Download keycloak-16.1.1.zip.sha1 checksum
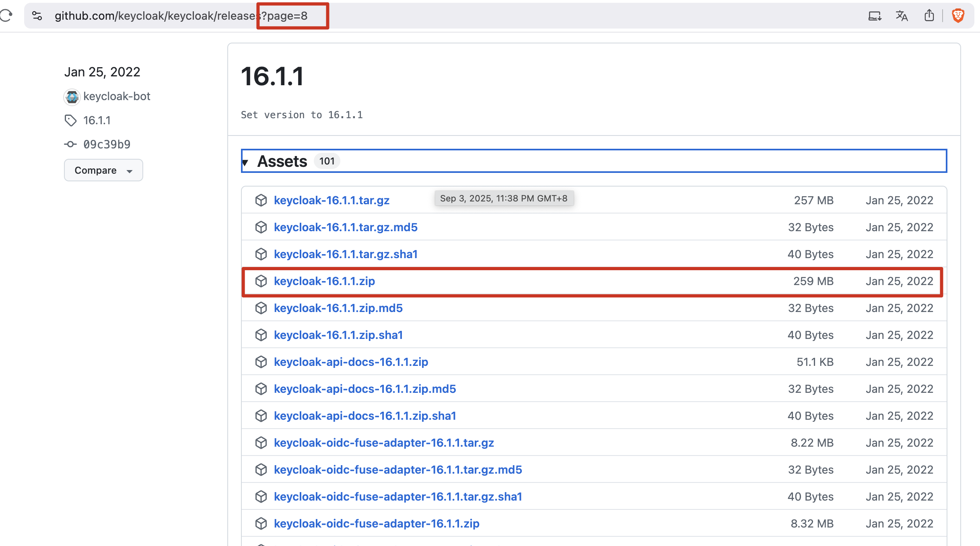Image resolution: width=980 pixels, height=546 pixels. (x=338, y=335)
